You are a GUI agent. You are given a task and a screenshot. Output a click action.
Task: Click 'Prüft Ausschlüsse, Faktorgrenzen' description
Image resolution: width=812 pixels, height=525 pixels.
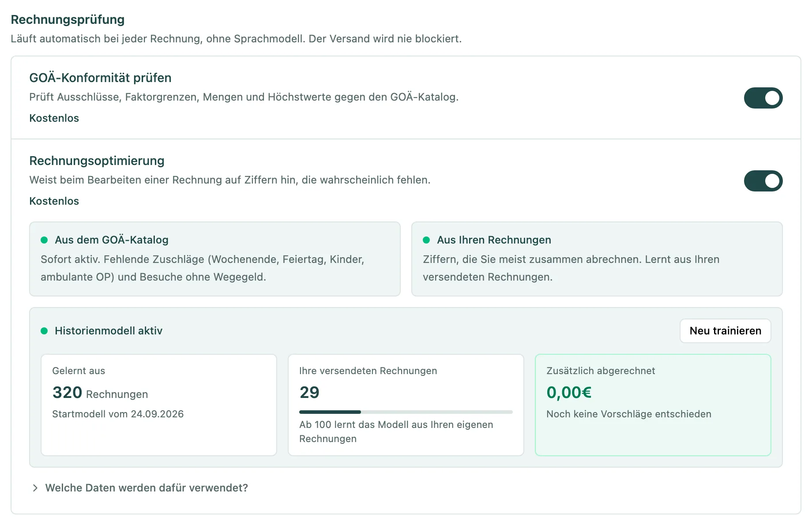click(244, 97)
